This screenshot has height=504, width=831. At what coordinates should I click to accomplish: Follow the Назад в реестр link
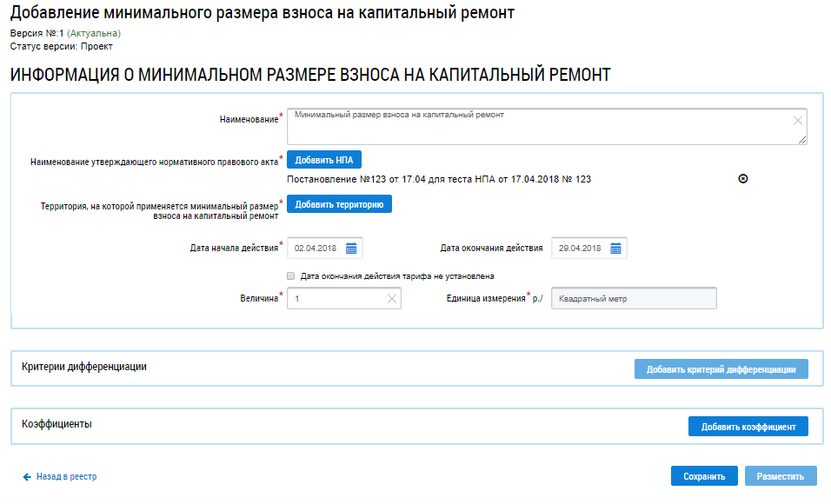pyautogui.click(x=66, y=477)
